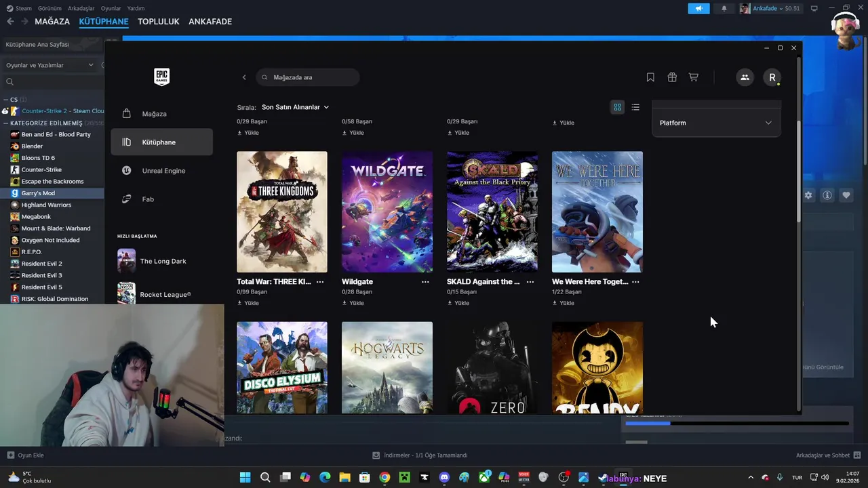Open File Explorer from the taskbar

(x=344, y=477)
